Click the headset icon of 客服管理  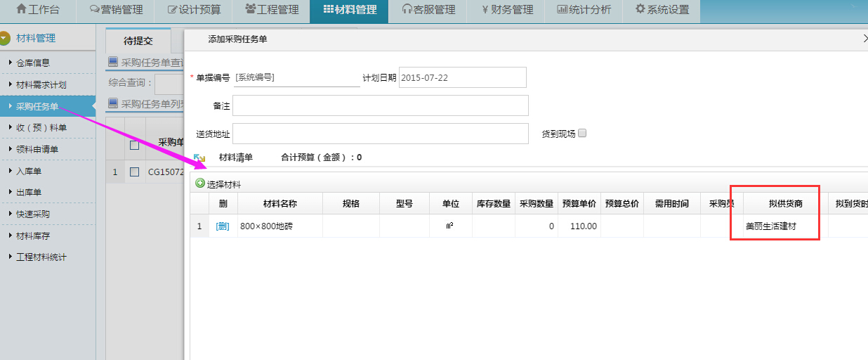(x=407, y=10)
